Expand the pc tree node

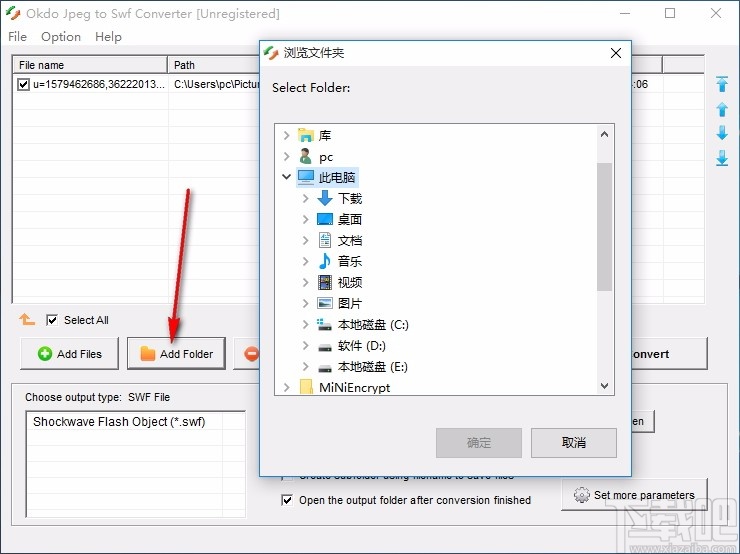(286, 156)
